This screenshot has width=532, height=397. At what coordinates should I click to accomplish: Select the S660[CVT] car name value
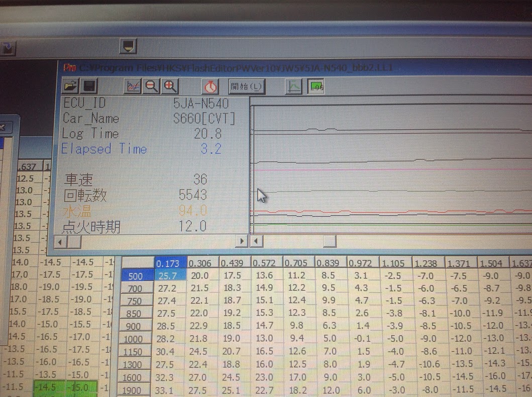pos(204,118)
